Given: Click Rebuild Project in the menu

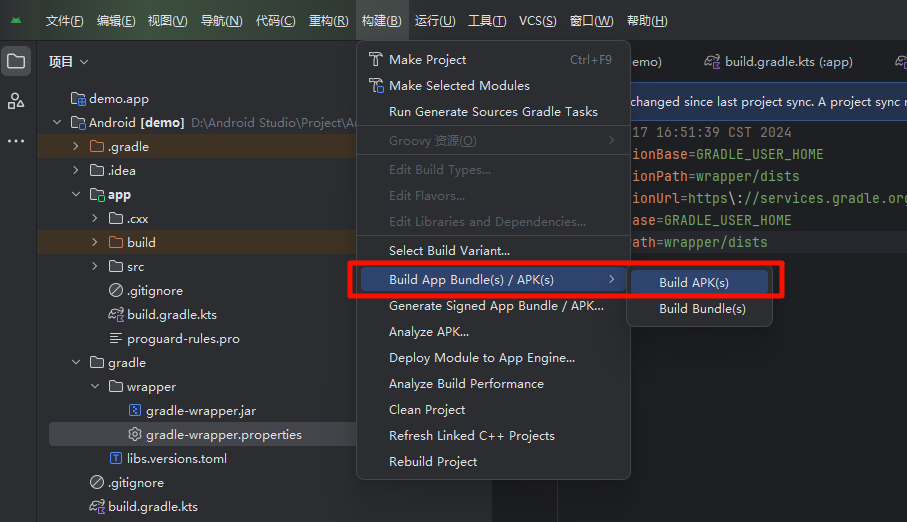Looking at the screenshot, I should [x=433, y=462].
